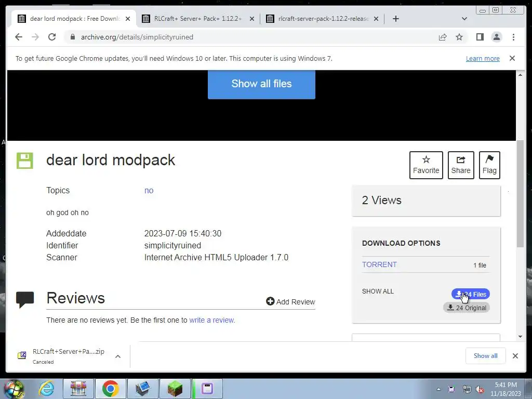Image resolution: width=532 pixels, height=399 pixels.
Task: Close the RLCraft+ Server+ Pack tab
Action: point(252,19)
